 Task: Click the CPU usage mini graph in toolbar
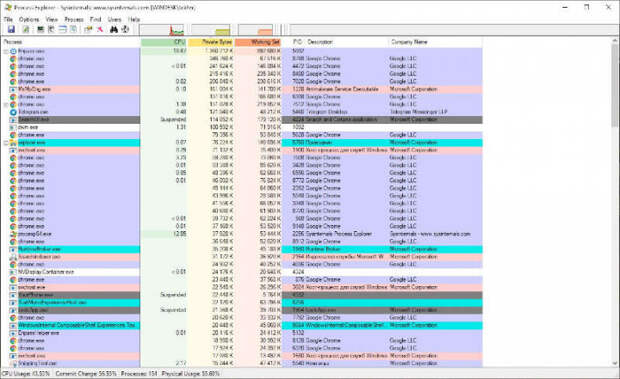162,30
